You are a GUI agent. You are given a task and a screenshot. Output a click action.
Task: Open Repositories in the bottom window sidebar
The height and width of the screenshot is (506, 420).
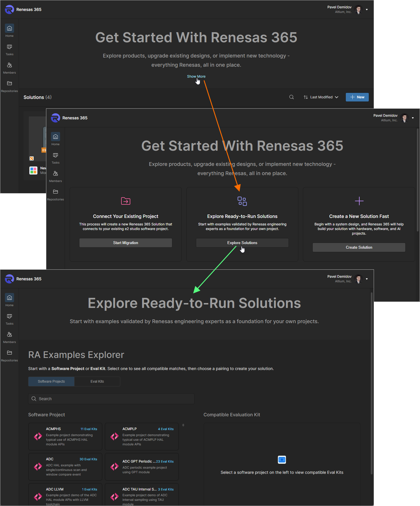[x=9, y=356]
